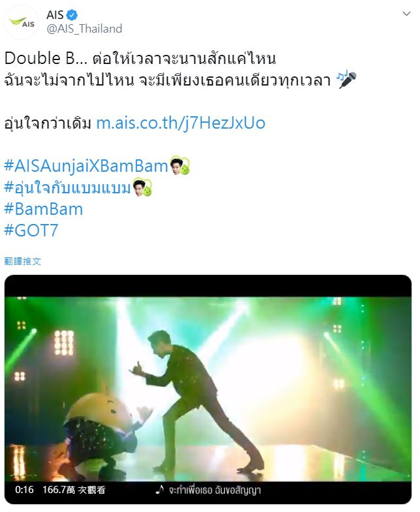This screenshot has height=512, width=420.
Task: Open the #AISAunjaiXBamBam hashtag
Action: tap(86, 166)
